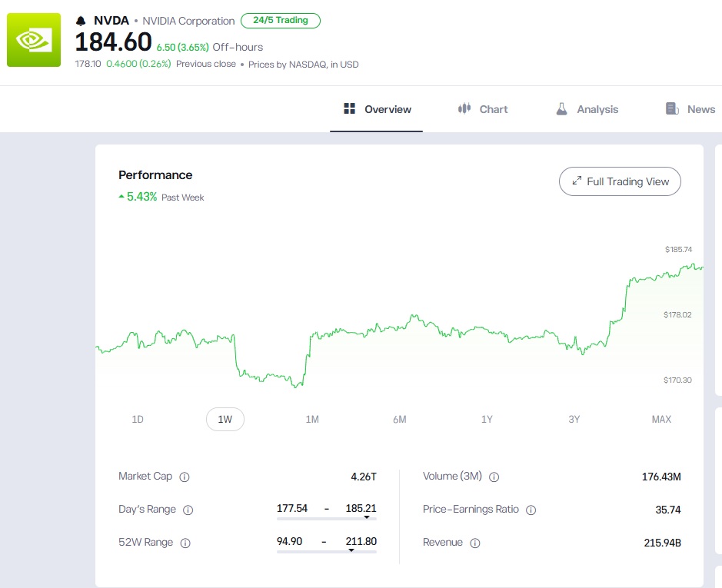
Task: Click the NVIDIA logo icon
Action: [33, 40]
